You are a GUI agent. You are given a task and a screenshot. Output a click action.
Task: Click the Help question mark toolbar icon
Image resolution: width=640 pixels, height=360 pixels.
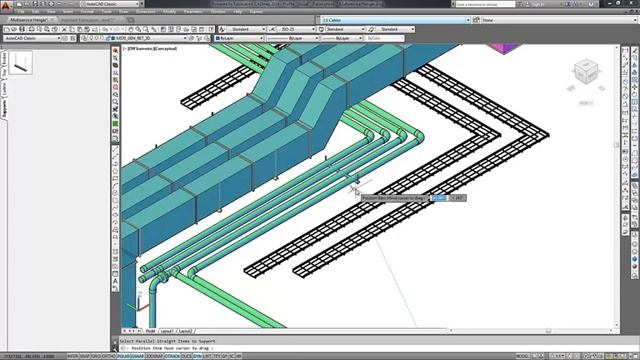pos(211,29)
